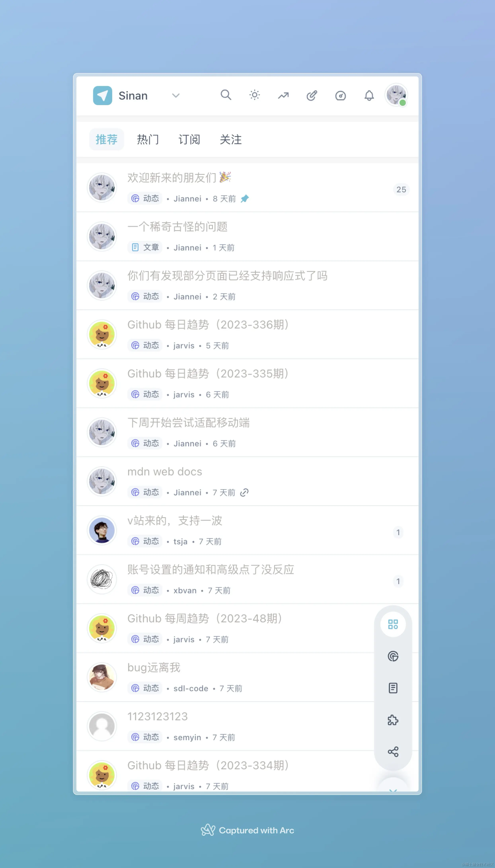Viewport: 495px width, 868px height.
Task: Click the 25 comment count badge
Action: (401, 190)
